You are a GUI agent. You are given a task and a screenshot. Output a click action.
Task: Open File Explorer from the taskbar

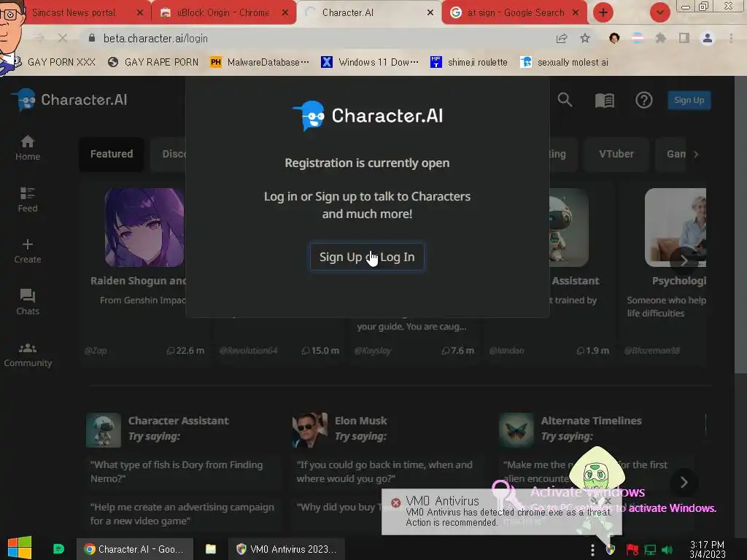(x=211, y=549)
